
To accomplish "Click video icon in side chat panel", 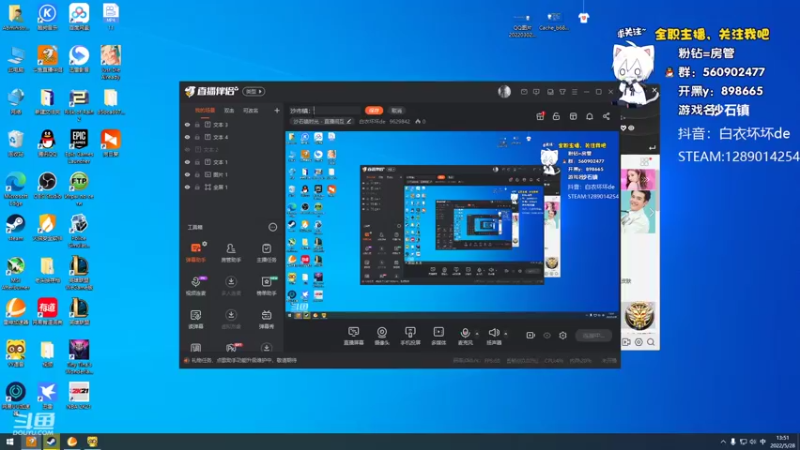I will pyautogui.click(x=627, y=342).
